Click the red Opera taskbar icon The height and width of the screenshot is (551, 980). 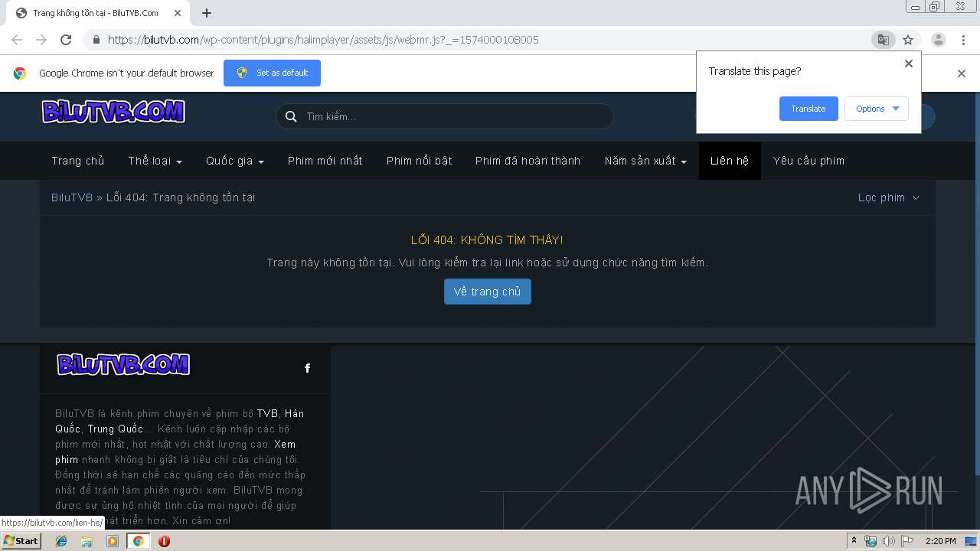164,541
